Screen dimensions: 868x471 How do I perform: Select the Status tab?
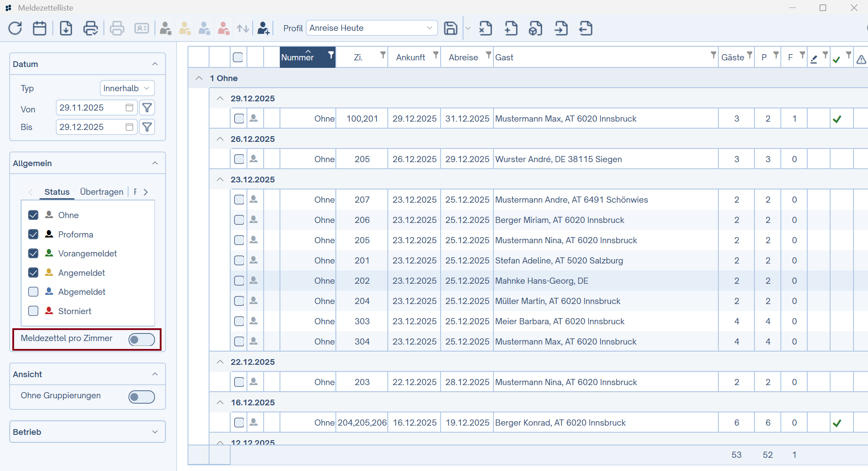point(57,192)
